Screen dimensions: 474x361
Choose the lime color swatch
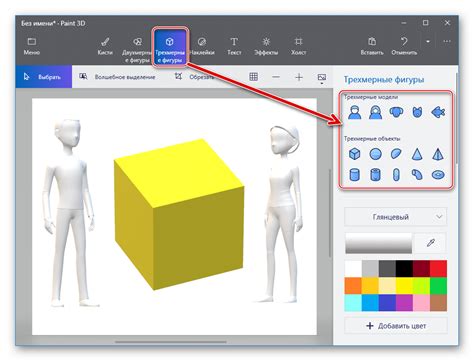pyautogui.click(x=421, y=286)
